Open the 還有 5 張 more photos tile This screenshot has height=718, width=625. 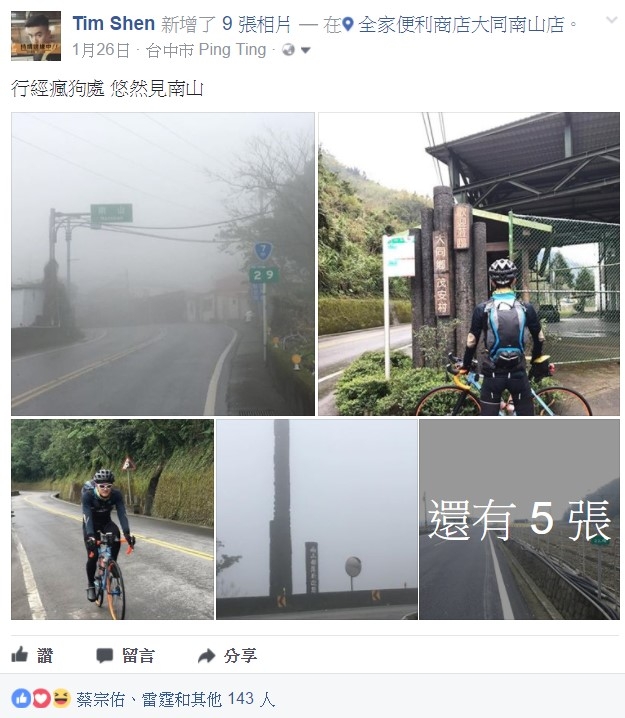click(519, 519)
